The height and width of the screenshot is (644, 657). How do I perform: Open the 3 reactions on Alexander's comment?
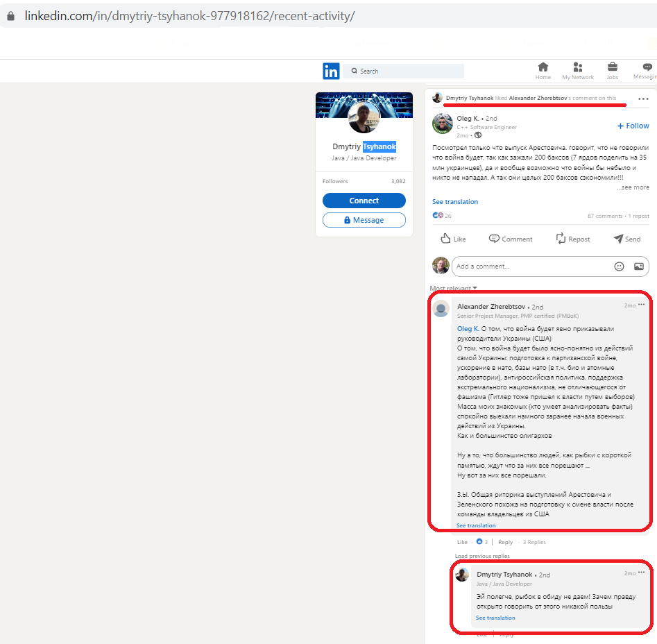tap(482, 542)
